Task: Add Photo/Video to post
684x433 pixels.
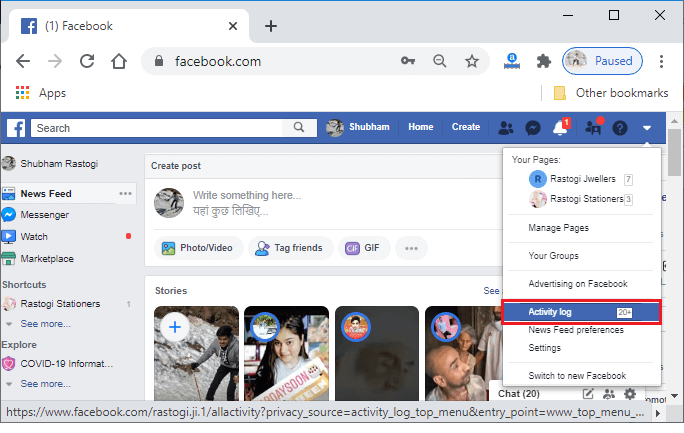Action: (198, 248)
